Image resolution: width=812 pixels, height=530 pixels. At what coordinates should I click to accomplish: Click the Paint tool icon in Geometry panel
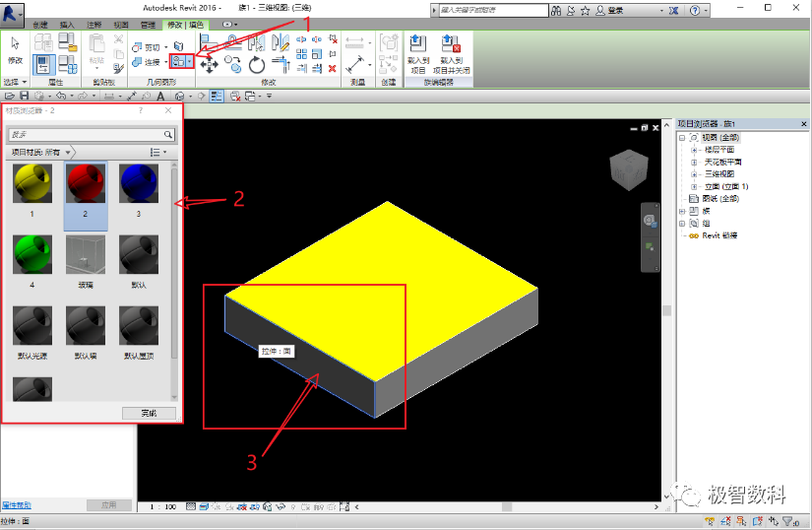179,62
